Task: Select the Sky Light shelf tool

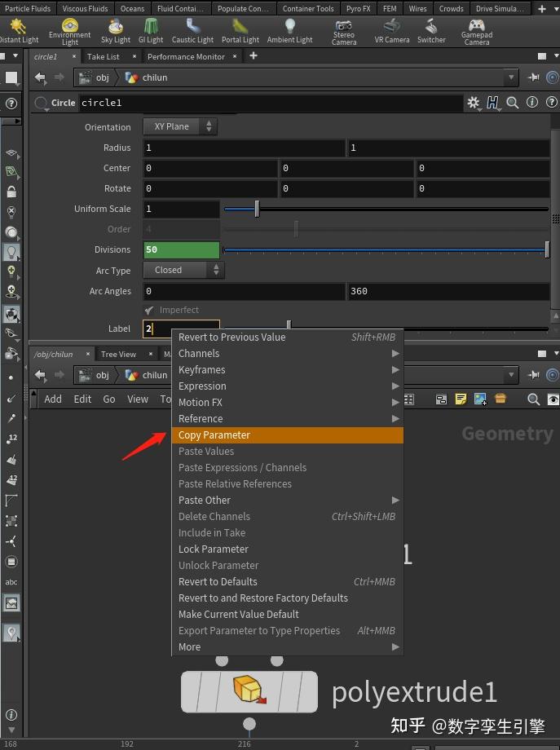Action: 116,30
